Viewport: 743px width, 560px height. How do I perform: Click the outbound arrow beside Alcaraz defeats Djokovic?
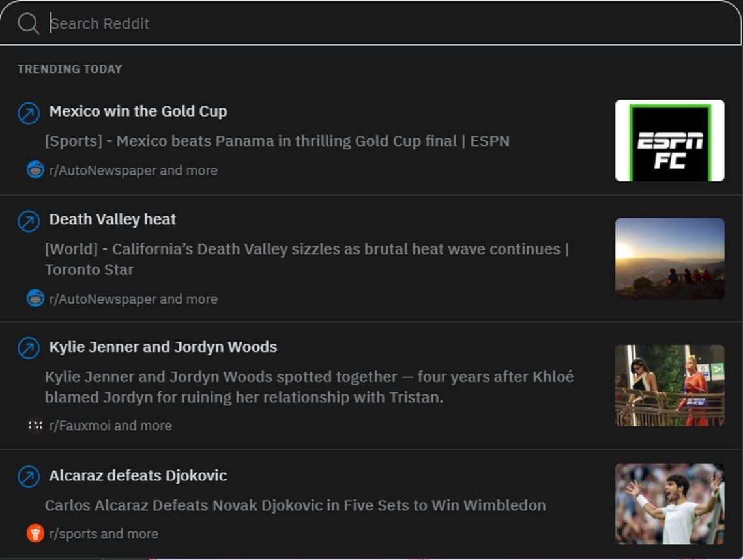pos(27,476)
